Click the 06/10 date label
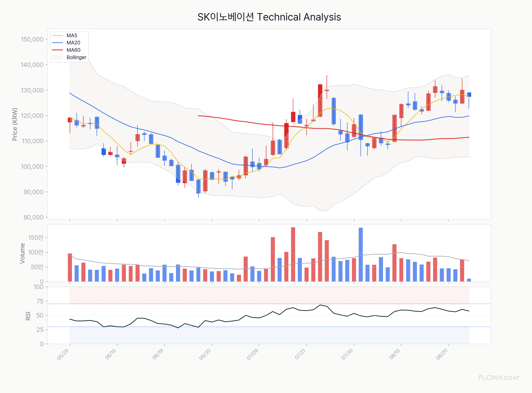 pyautogui.click(x=111, y=354)
